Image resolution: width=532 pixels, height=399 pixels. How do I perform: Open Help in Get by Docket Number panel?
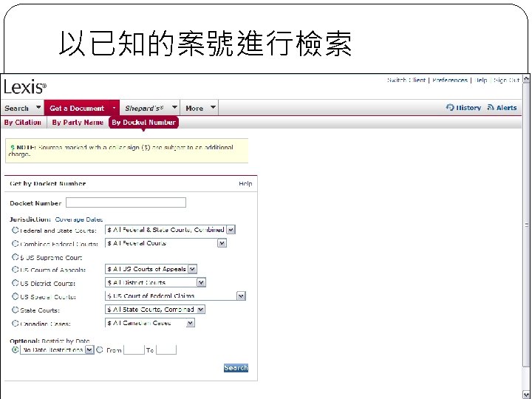pyautogui.click(x=245, y=183)
